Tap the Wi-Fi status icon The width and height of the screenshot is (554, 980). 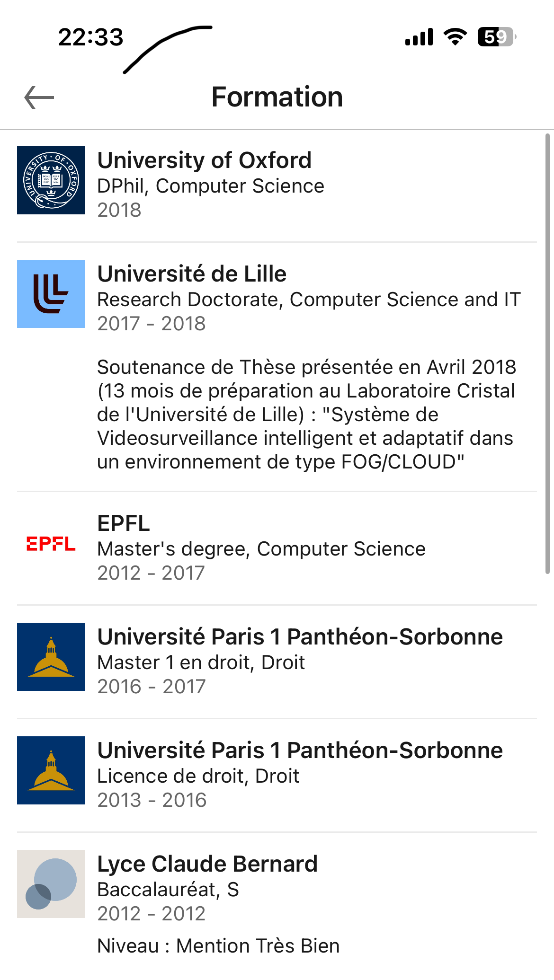(455, 37)
